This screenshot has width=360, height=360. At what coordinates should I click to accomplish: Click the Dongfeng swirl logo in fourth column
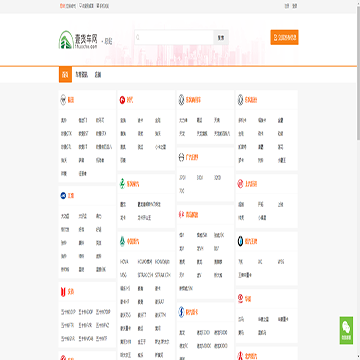(x=241, y=100)
